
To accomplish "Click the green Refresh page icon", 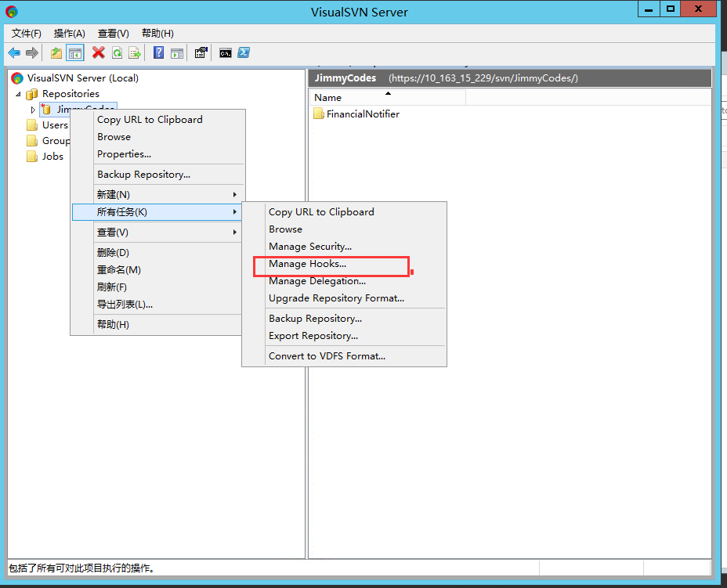I will (x=118, y=52).
